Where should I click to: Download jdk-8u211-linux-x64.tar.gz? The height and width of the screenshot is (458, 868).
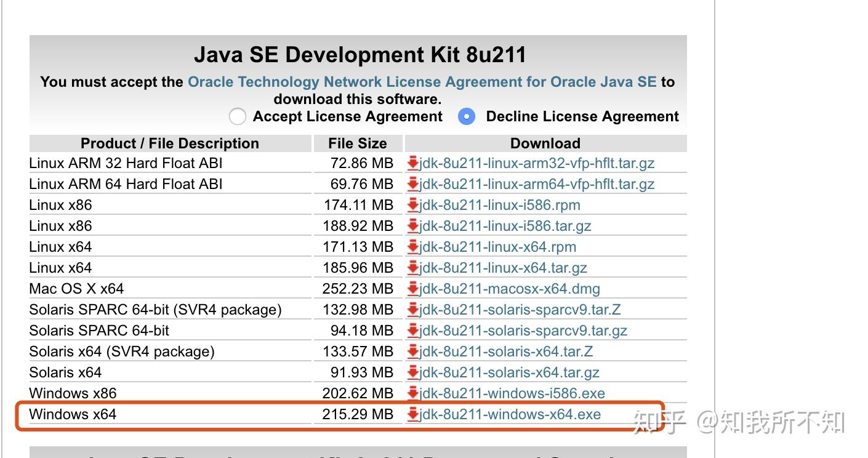[x=503, y=268]
